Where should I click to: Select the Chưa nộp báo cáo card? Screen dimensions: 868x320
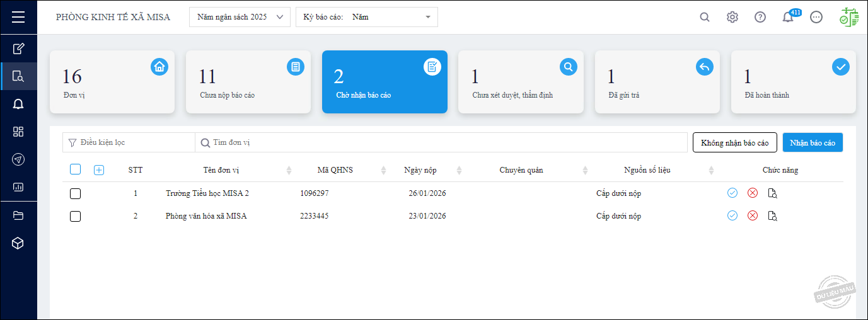(x=248, y=82)
